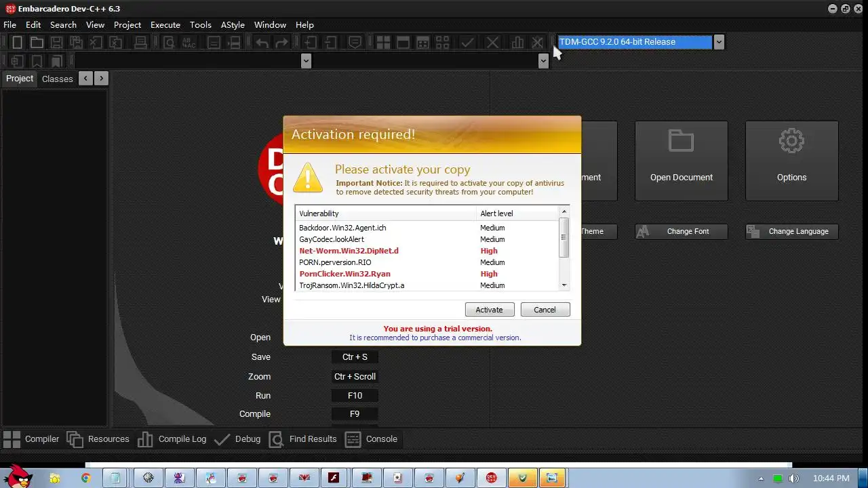Show hidden tray icons arrow
Viewport: 868px width, 488px height.
pos(761,479)
